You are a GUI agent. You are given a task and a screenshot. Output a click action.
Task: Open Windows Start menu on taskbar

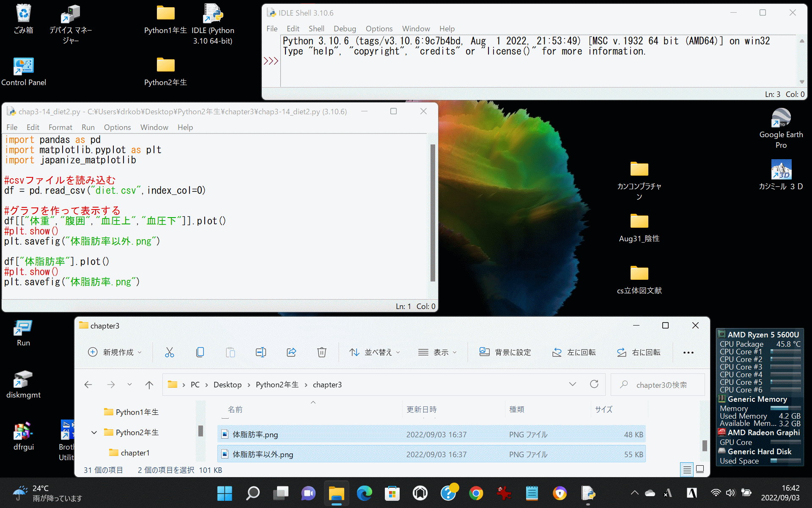click(x=225, y=493)
